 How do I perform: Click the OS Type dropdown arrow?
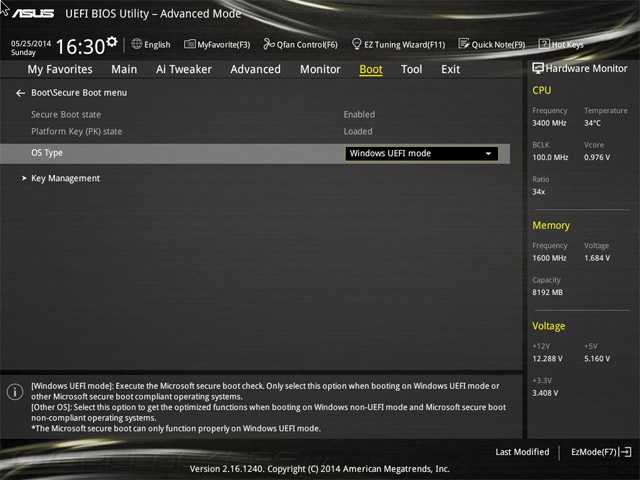click(488, 154)
